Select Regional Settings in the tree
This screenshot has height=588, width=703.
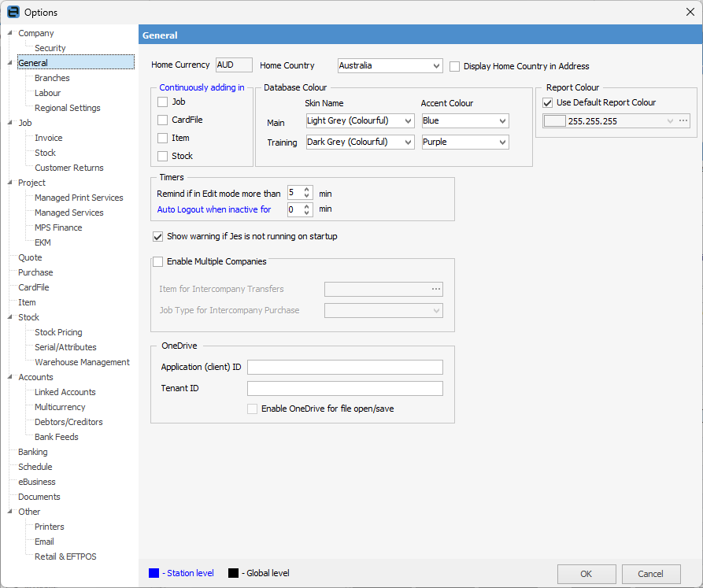pyautogui.click(x=67, y=108)
